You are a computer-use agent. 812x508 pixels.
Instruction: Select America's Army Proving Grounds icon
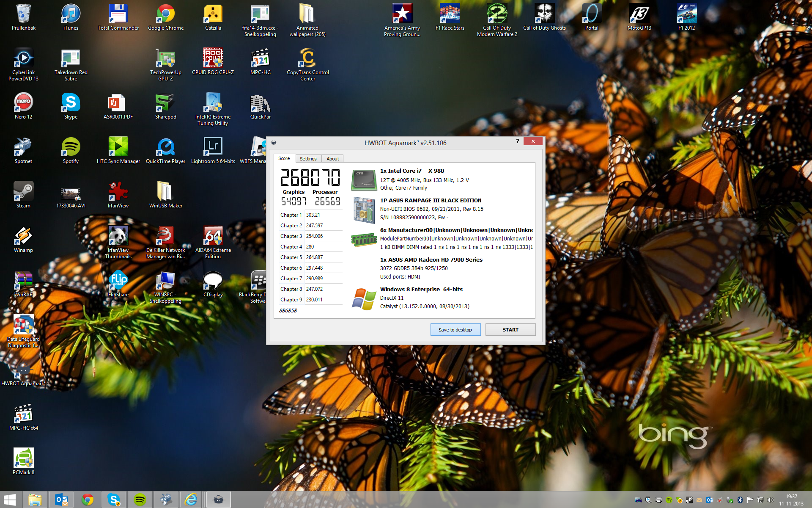(402, 20)
